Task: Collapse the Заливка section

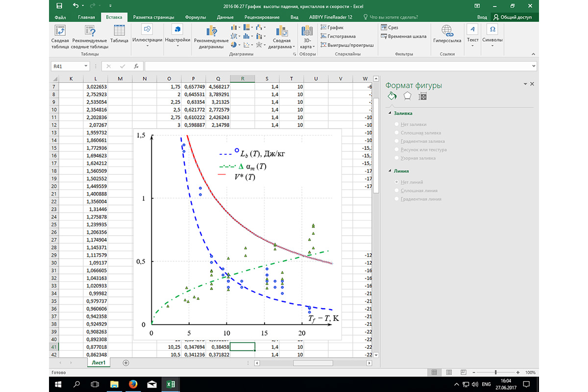Action: click(x=390, y=113)
